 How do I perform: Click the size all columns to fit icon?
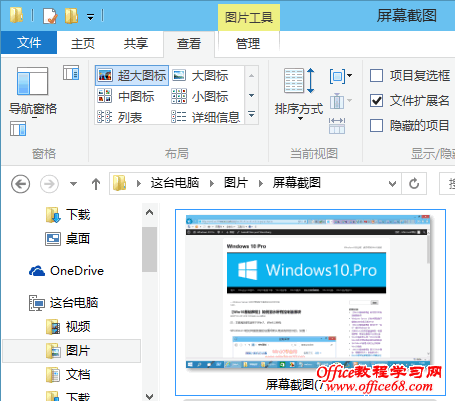point(337,126)
